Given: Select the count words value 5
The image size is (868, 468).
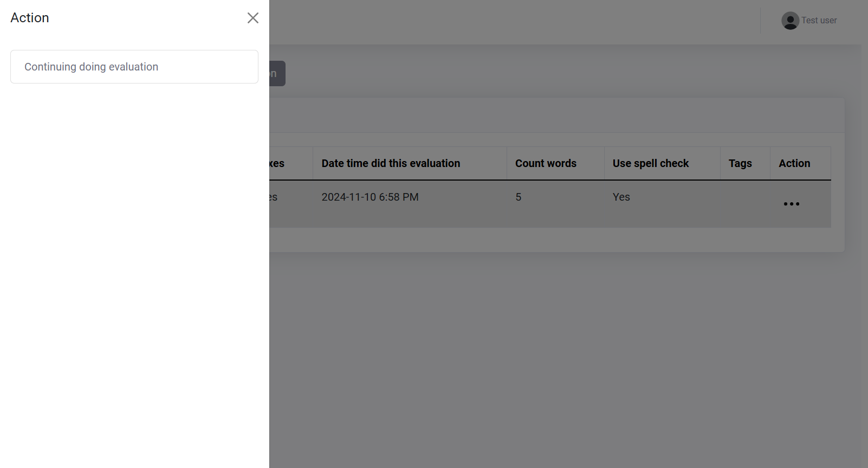Looking at the screenshot, I should (x=519, y=197).
